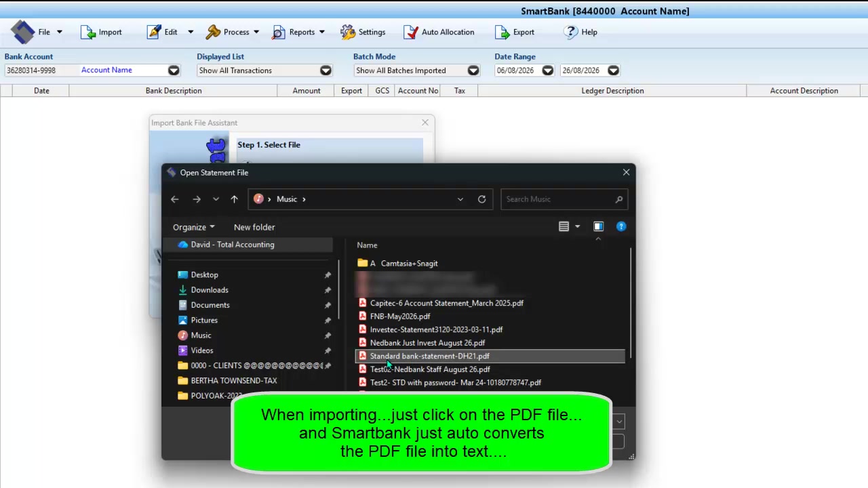Click the New folder button
The image size is (868, 488).
pyautogui.click(x=254, y=227)
